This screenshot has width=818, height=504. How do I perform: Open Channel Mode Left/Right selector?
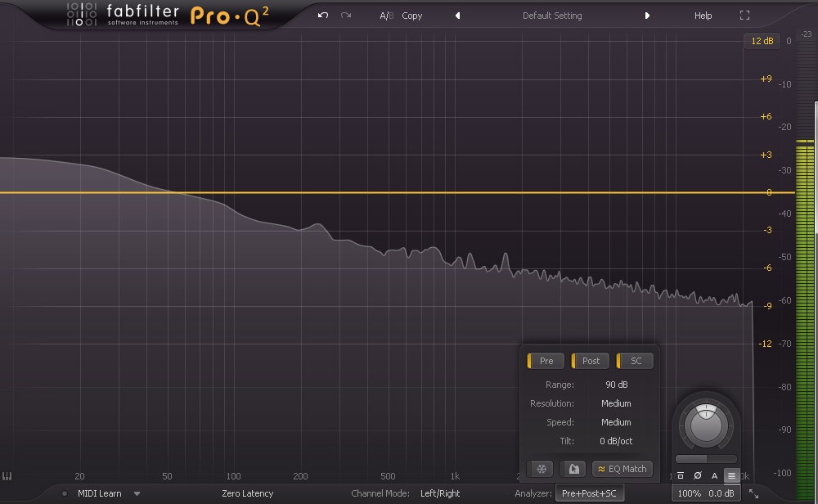pyautogui.click(x=440, y=493)
